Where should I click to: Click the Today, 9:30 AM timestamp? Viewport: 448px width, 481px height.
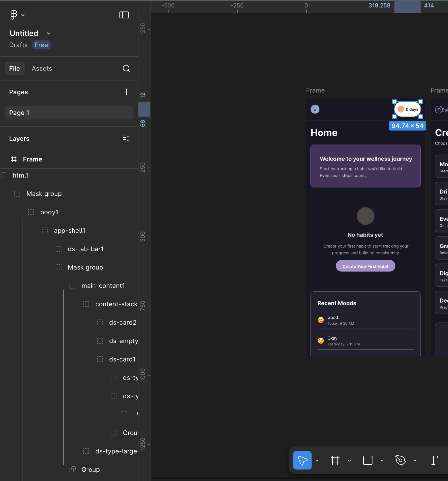341,324
